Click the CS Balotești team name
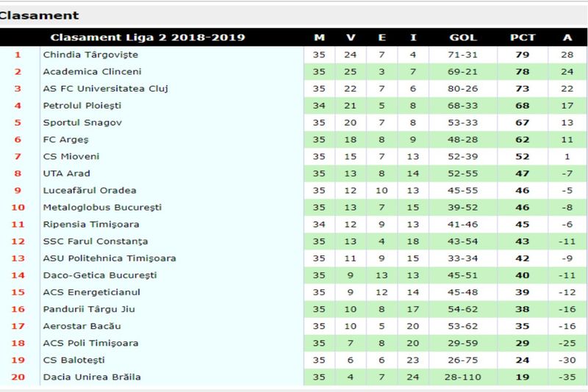The height and width of the screenshot is (392, 588). pyautogui.click(x=74, y=360)
